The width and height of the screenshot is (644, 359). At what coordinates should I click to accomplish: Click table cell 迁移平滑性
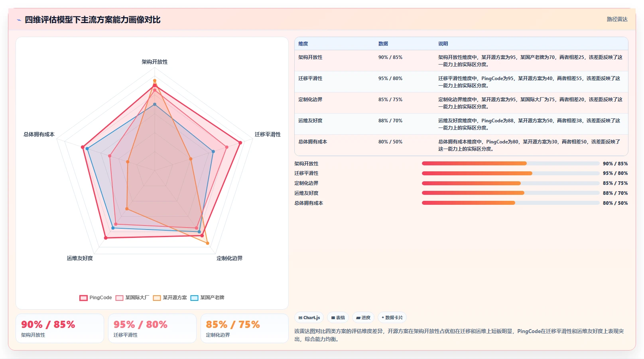310,78
